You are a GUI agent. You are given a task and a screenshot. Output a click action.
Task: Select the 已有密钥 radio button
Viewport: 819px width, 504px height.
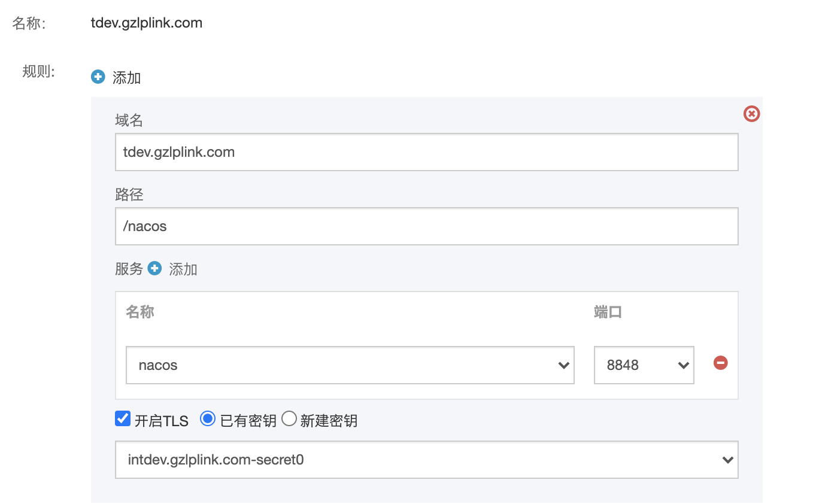tap(208, 419)
